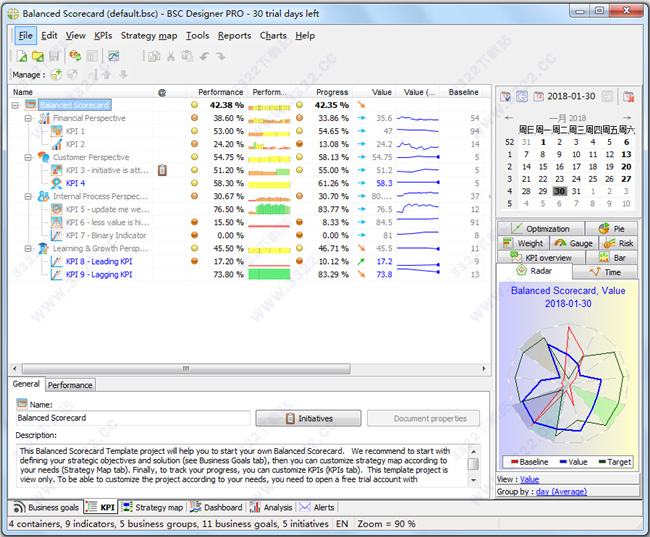Switch to the KPI overview tab
The image size is (650, 537).
pos(541,258)
